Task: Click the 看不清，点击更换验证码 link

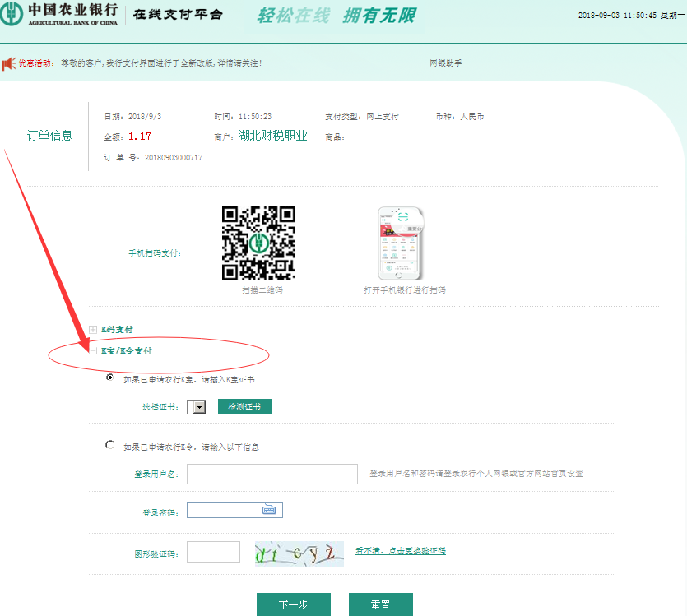Action: pos(401,551)
